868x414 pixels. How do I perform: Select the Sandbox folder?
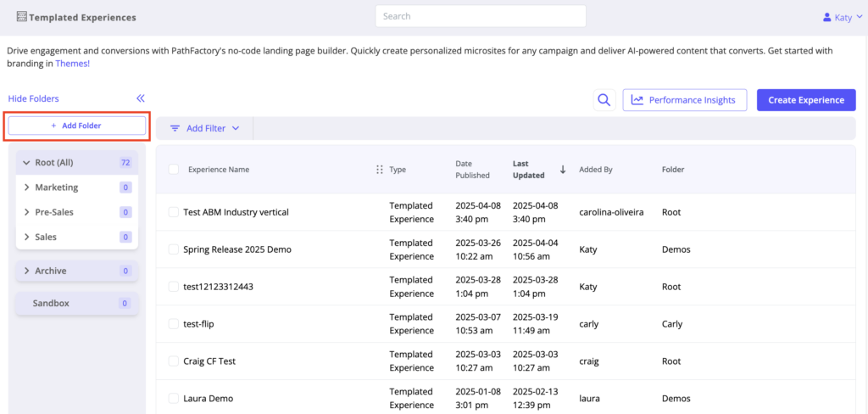pyautogui.click(x=77, y=303)
